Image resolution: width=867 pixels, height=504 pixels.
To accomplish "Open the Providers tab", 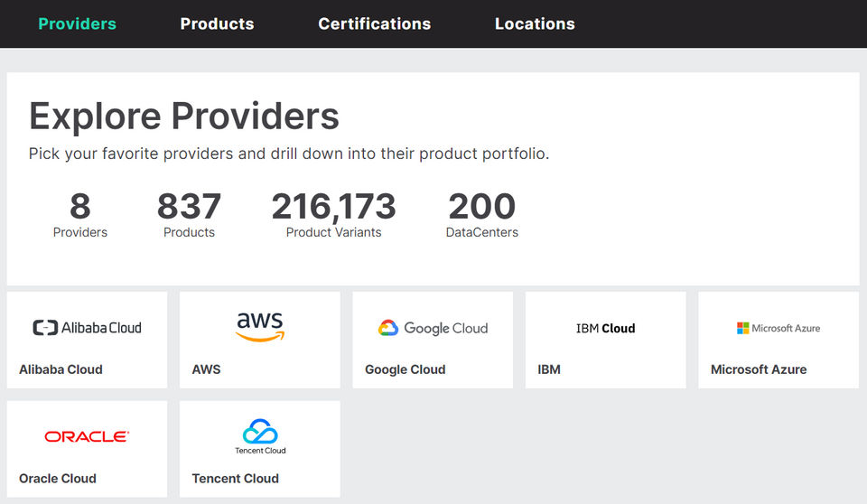I will [77, 23].
